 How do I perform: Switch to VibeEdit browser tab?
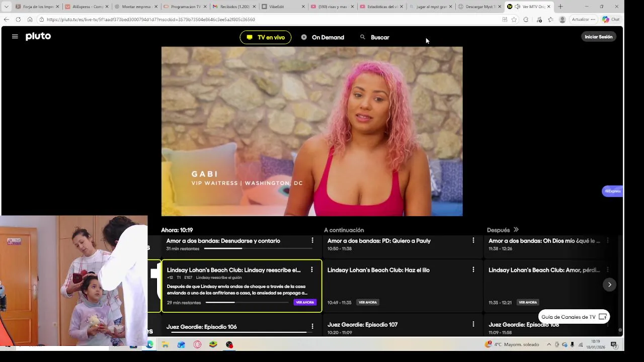pyautogui.click(x=283, y=7)
